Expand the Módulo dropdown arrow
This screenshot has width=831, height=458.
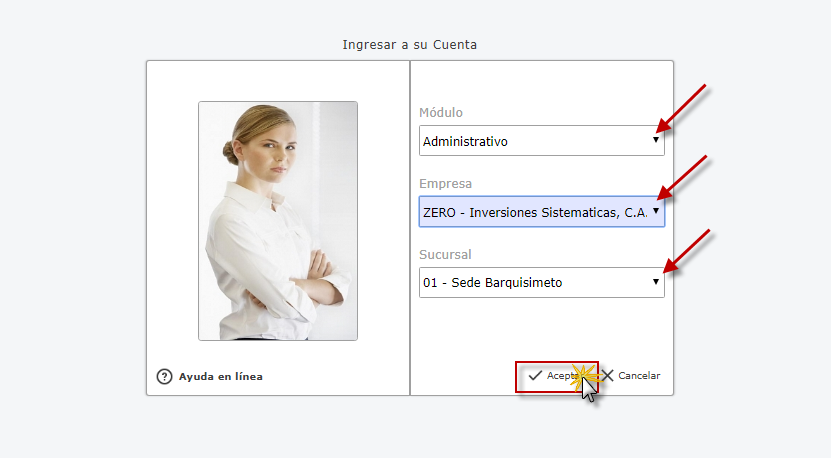point(656,141)
